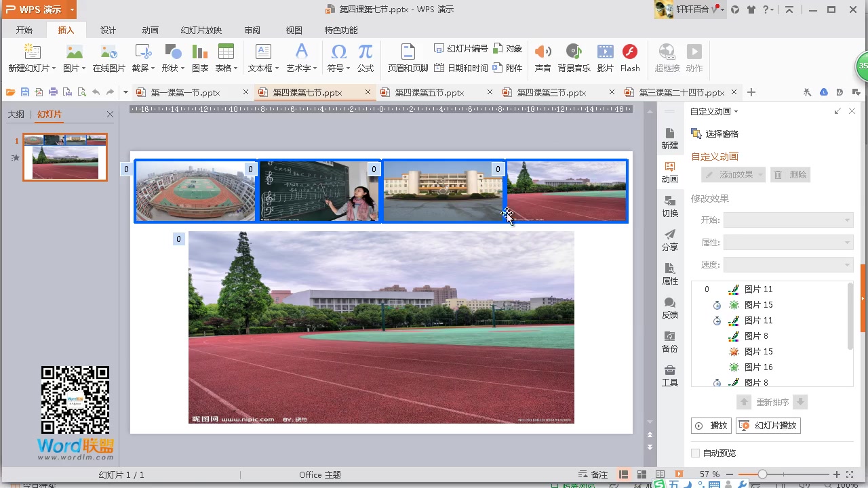Click the open folder icon in quick access bar

[x=10, y=92]
